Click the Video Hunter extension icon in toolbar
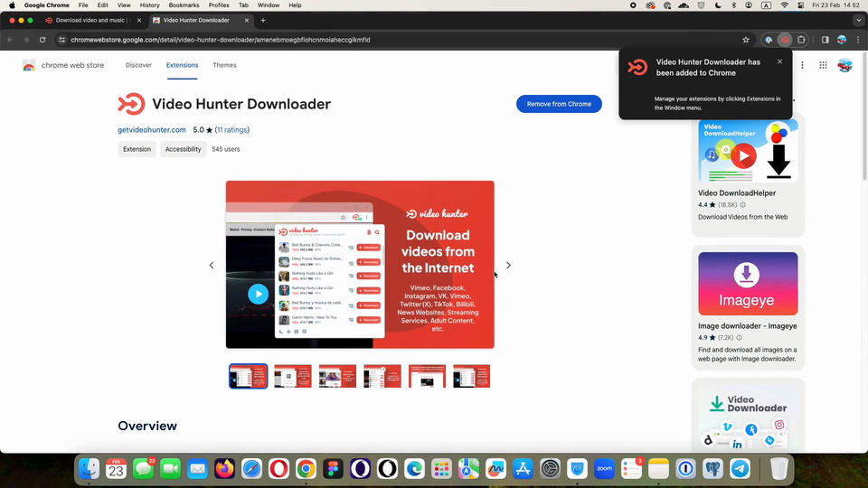Screen dimensions: 868x488 coord(785,40)
